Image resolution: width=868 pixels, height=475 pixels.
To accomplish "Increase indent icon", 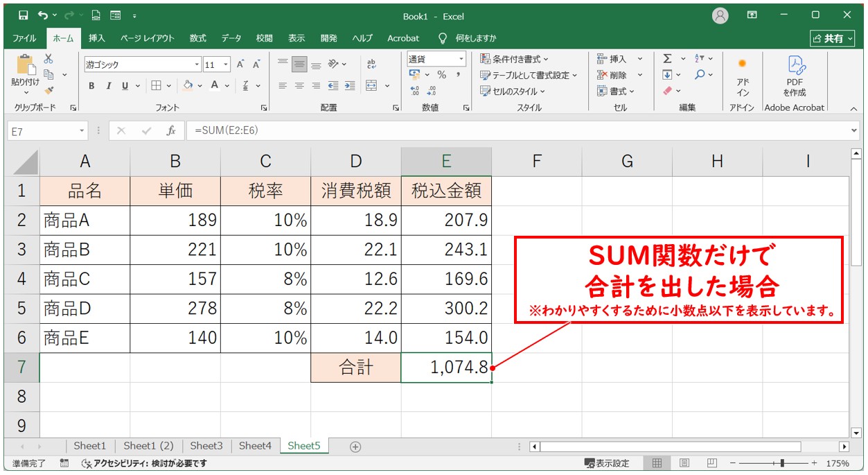I will [350, 86].
